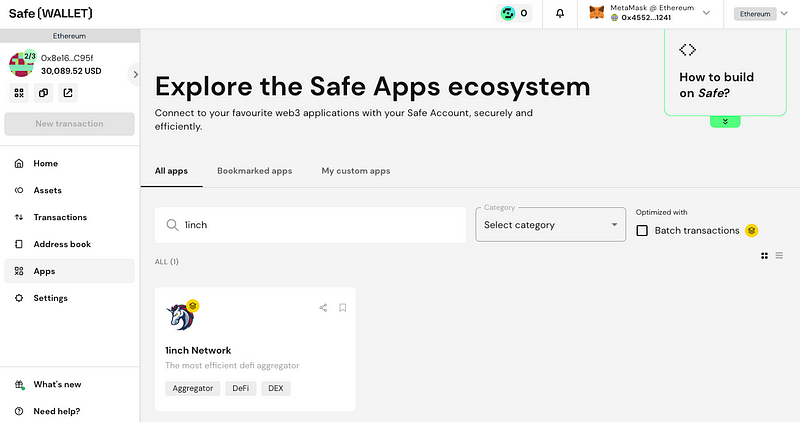Expand the MetaMask wallet dropdown chevron
800x422 pixels.
pyautogui.click(x=706, y=13)
